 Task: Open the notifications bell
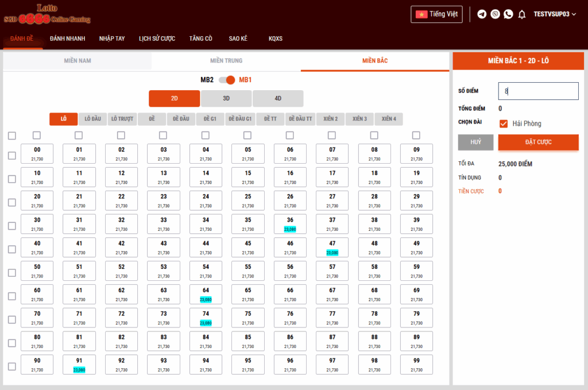[521, 14]
